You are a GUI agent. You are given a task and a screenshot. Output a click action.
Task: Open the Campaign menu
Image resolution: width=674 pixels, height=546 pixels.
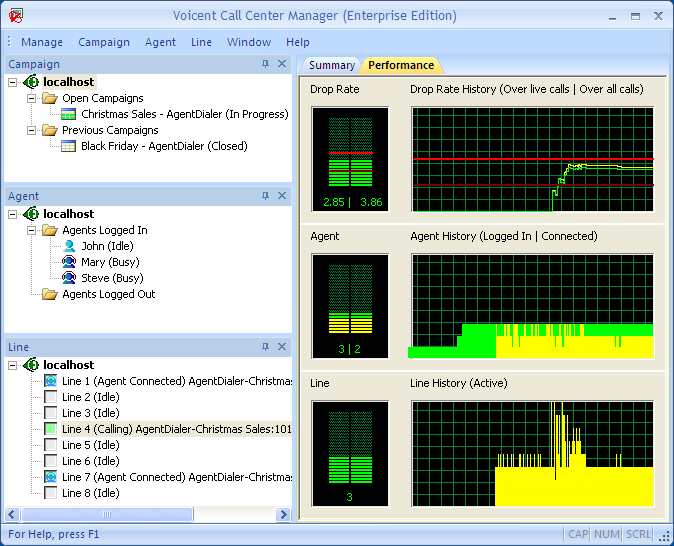click(x=104, y=42)
